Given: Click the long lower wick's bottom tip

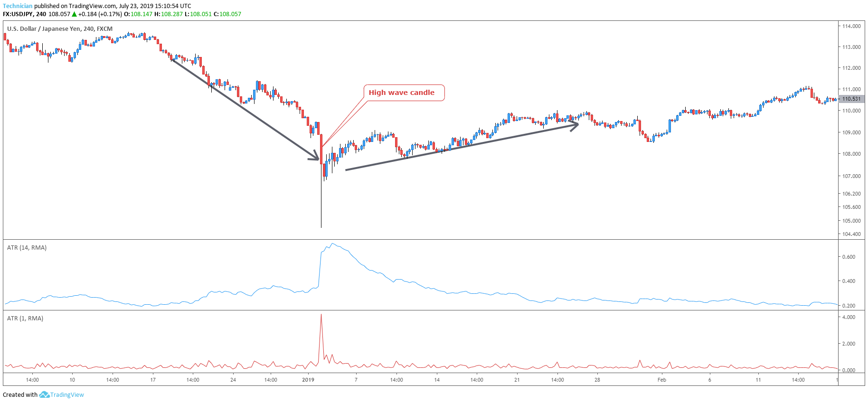Looking at the screenshot, I should coord(321,227).
